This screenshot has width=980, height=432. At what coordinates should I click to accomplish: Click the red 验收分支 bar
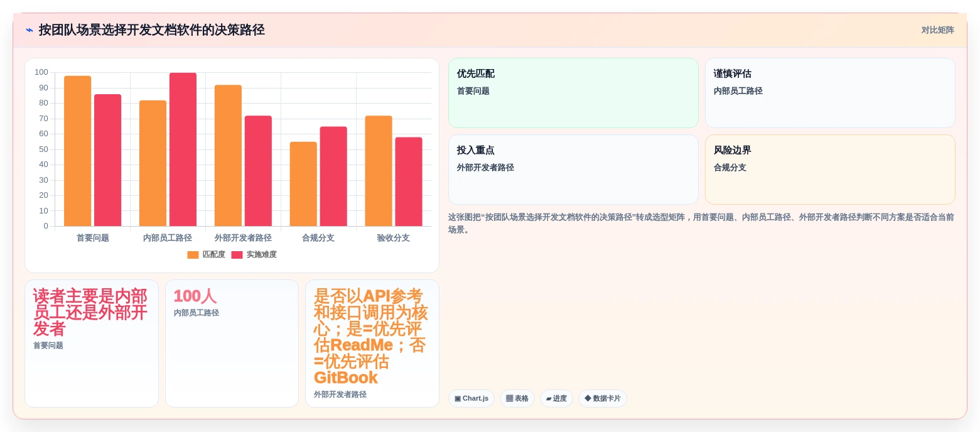tap(409, 181)
